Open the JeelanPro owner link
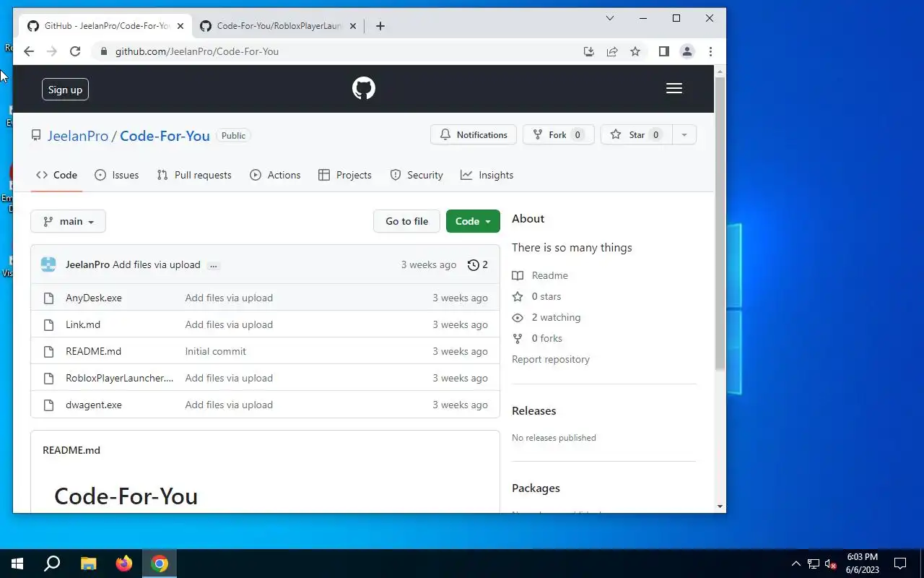The image size is (924, 578). coord(78,136)
